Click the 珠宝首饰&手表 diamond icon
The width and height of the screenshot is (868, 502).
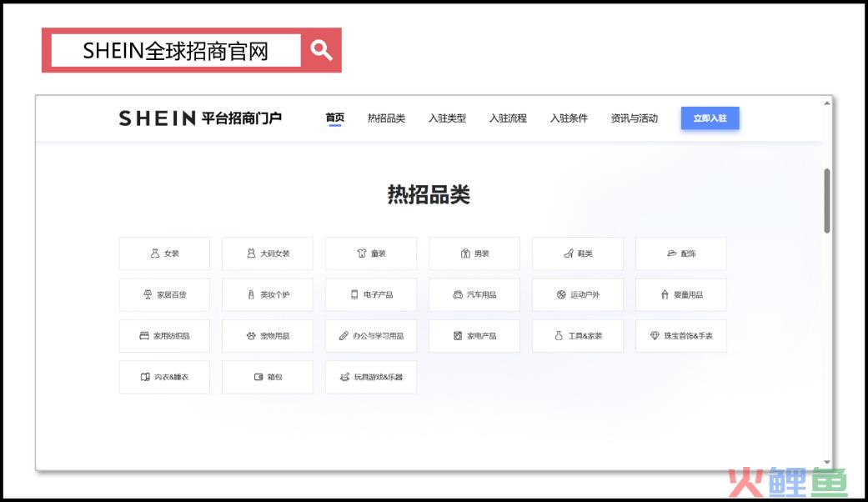655,335
